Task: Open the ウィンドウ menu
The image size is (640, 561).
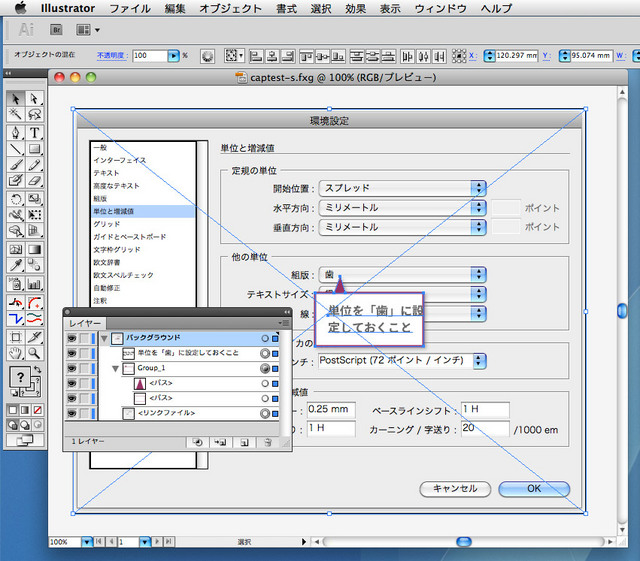Action: tap(441, 8)
